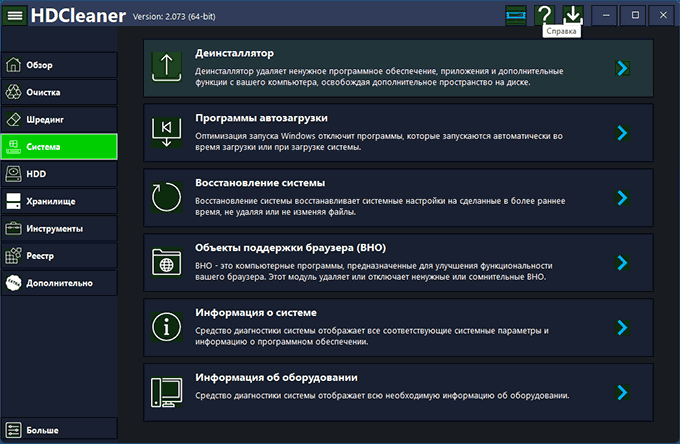Click the download update arrow icon
Screen dimensions: 680x444
pos(573,15)
